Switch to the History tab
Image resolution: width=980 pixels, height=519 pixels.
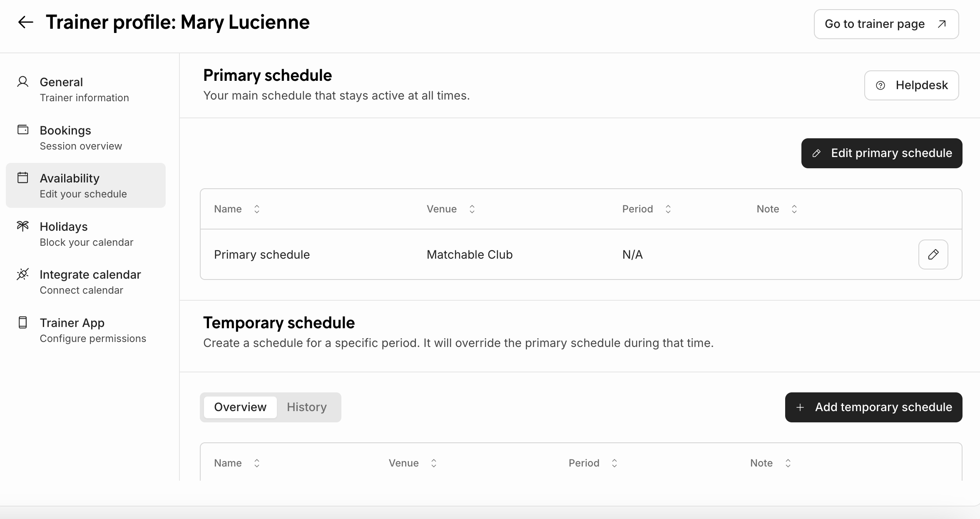(x=306, y=407)
